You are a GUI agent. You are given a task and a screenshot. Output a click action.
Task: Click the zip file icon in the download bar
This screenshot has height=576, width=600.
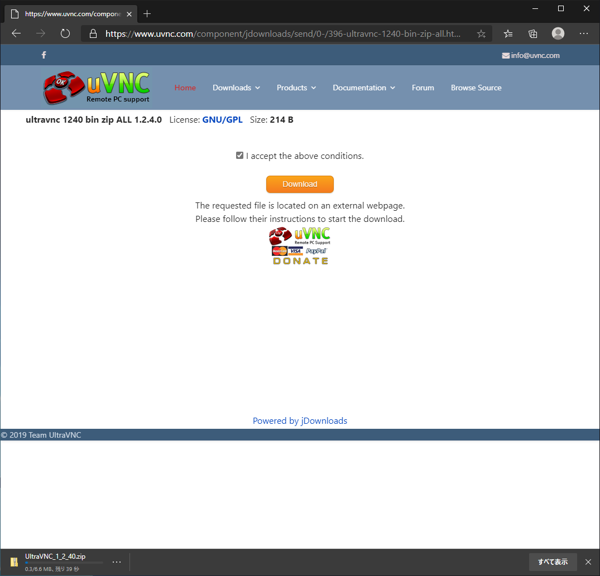14,561
